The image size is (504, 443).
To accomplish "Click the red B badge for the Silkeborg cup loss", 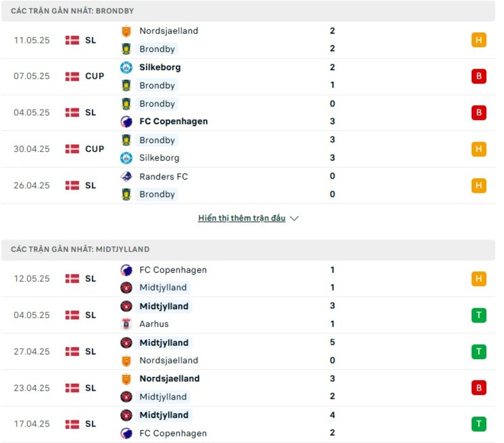I will point(479,76).
